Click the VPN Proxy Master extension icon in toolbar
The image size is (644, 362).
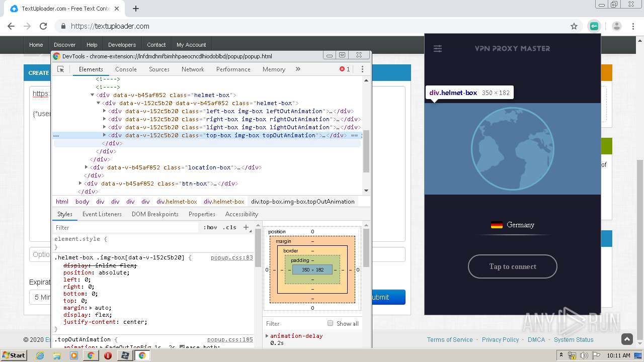pyautogui.click(x=594, y=26)
